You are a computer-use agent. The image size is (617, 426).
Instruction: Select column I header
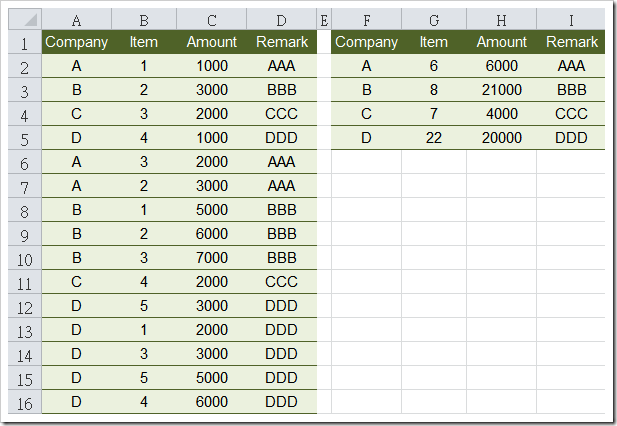click(x=571, y=19)
